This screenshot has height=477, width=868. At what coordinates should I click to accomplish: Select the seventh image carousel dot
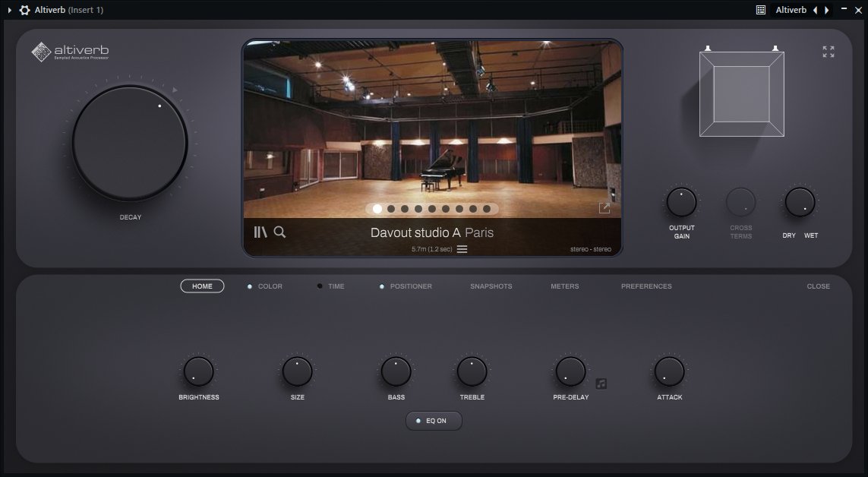pos(459,209)
